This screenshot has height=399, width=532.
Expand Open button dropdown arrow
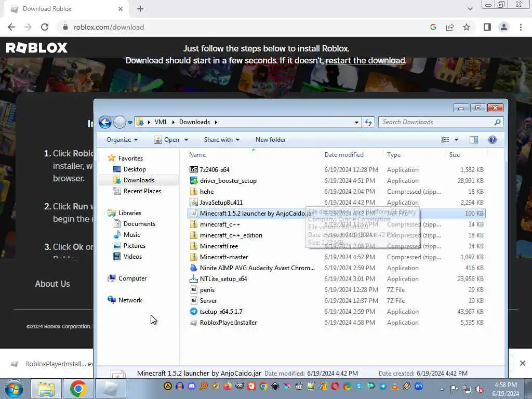click(186, 140)
